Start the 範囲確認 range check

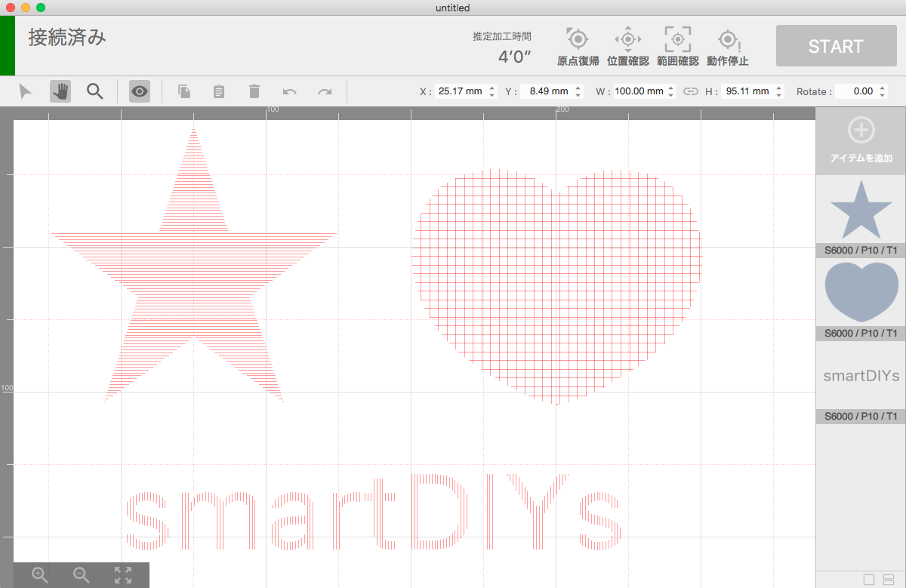tap(678, 46)
